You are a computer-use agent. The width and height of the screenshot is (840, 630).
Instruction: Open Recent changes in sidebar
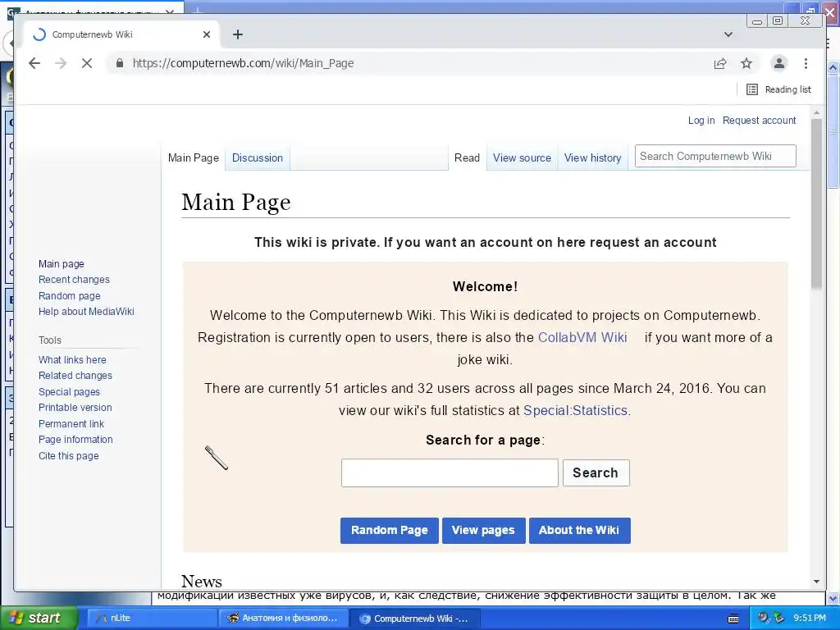(74, 280)
